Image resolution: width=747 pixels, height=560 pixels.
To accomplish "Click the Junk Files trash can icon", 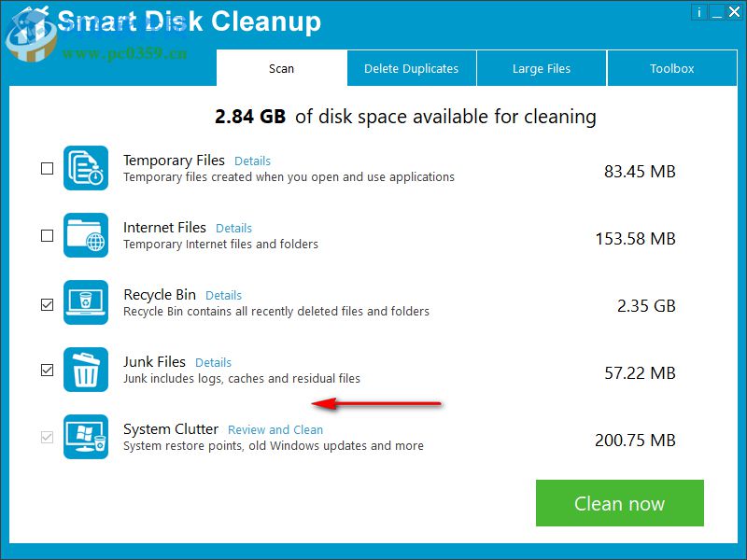I will [86, 370].
